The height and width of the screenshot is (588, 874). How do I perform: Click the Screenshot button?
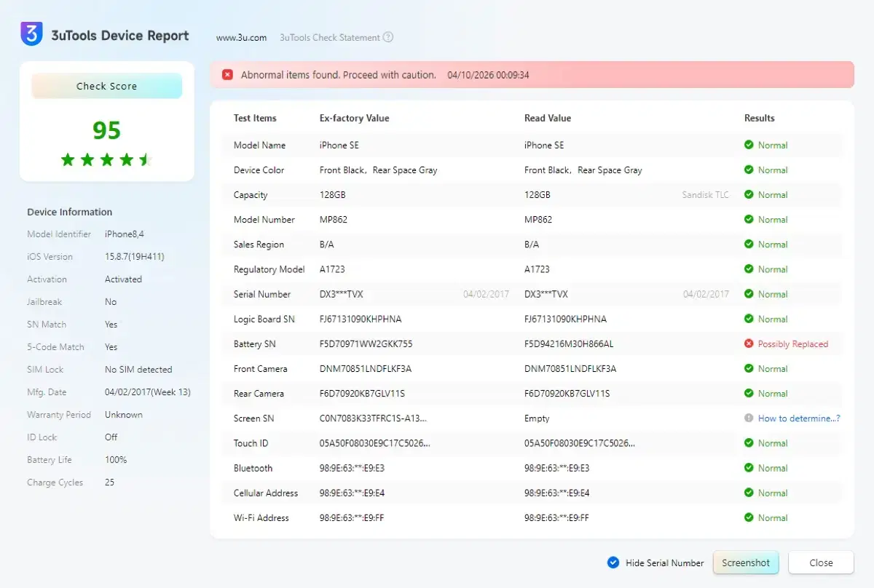746,563
